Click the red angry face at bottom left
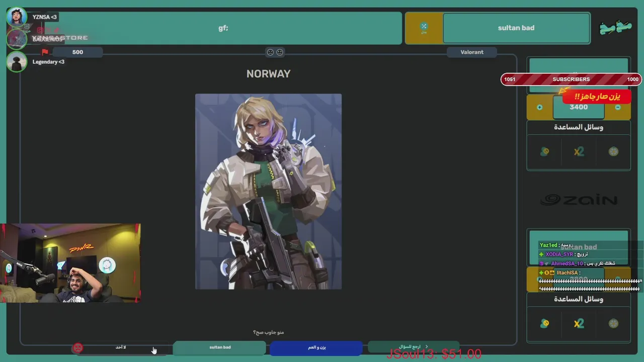The image size is (644, 362). [77, 347]
